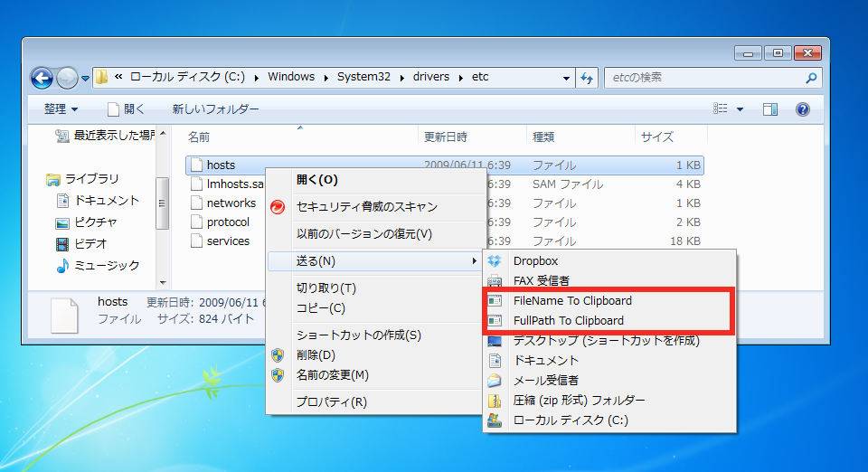Select the System32 breadcrumb segment
This screenshot has height=472, width=868.
click(x=363, y=77)
